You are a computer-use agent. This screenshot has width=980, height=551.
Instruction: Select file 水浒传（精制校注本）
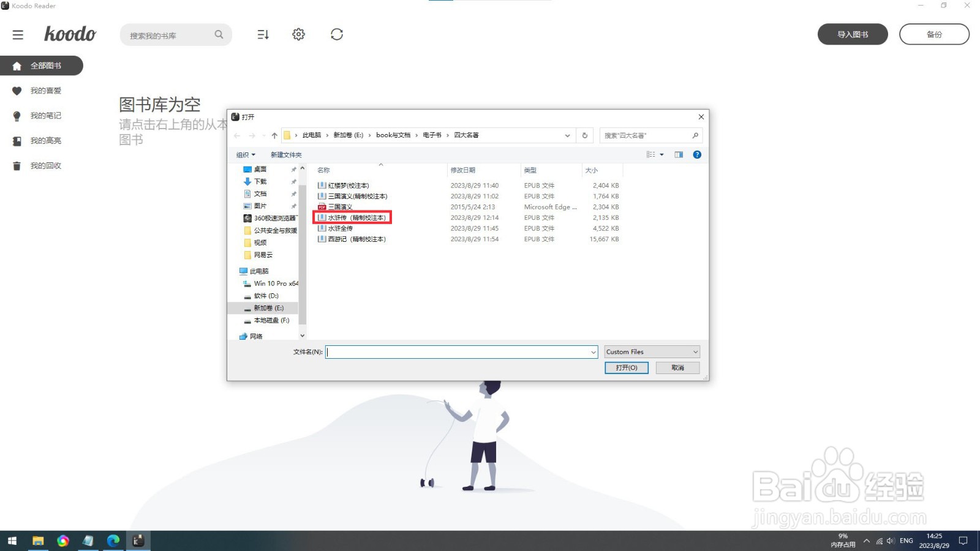point(352,218)
